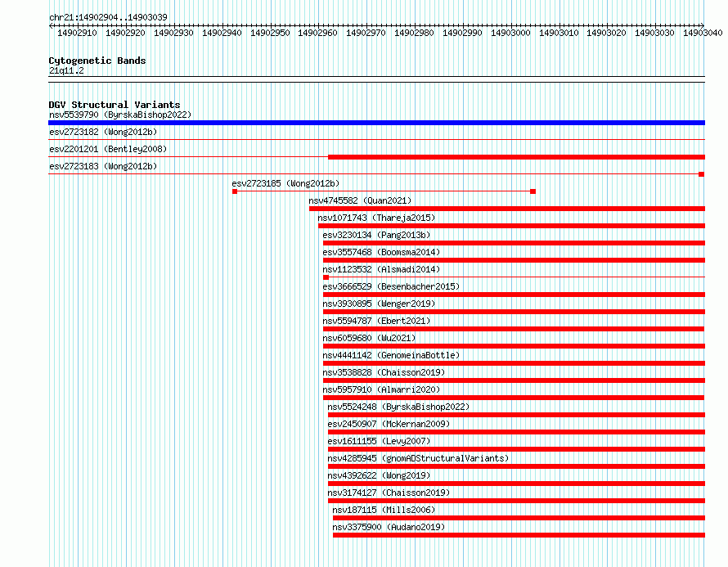Open esv3557468 (Boomsma2014) variant label
Viewport: 728px width, 567px height.
pos(381,252)
